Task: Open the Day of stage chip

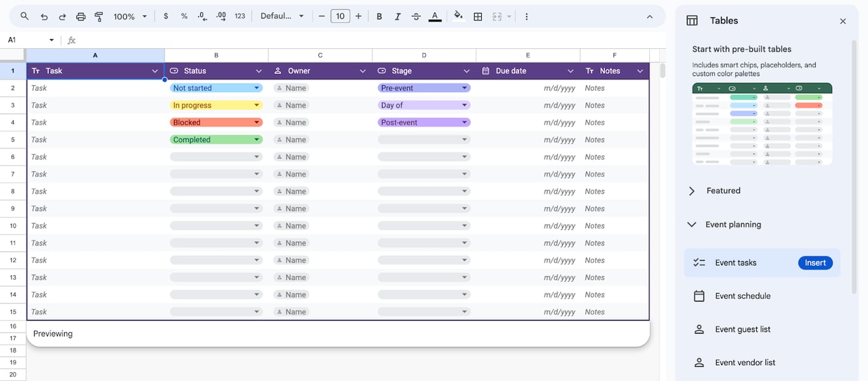Action: pyautogui.click(x=424, y=106)
